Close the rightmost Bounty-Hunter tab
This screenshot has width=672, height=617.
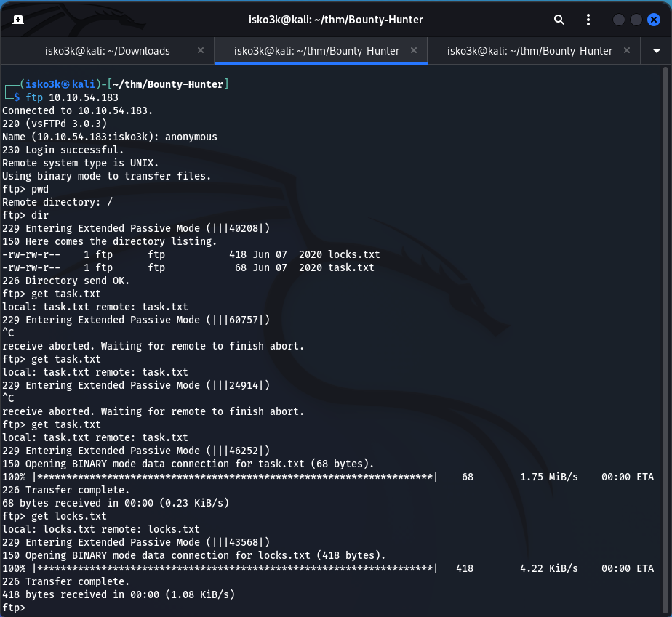(627, 51)
